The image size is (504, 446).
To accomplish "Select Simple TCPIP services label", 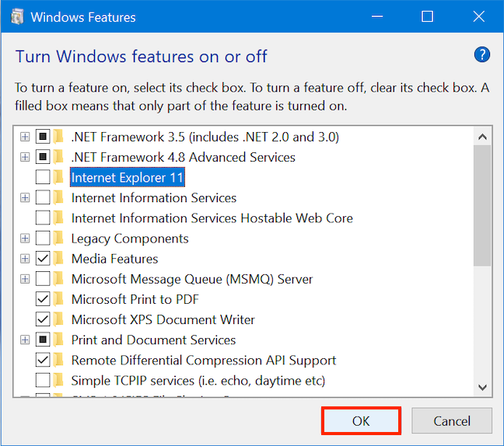I will click(198, 381).
